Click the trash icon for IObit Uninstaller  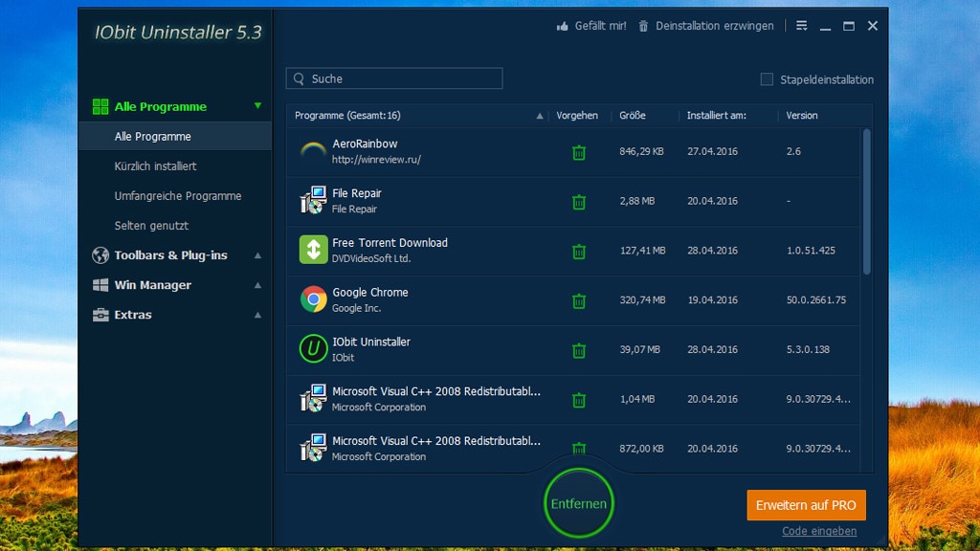coord(579,350)
